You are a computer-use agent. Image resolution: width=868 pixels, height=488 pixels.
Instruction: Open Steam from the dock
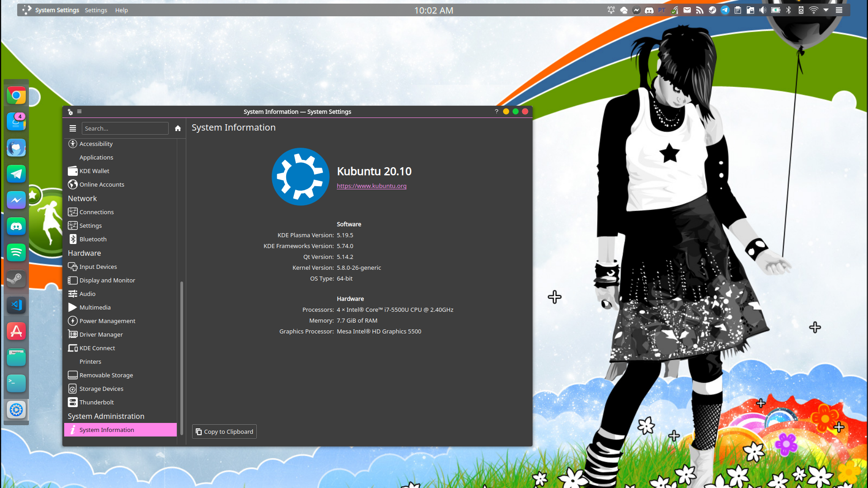tap(16, 279)
